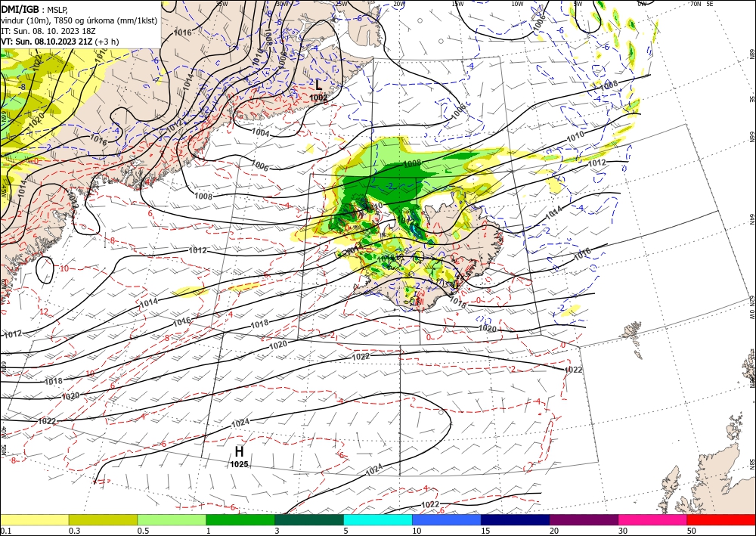Click the "1004" isobar label
This screenshot has width=756, height=536.
[x=261, y=132]
